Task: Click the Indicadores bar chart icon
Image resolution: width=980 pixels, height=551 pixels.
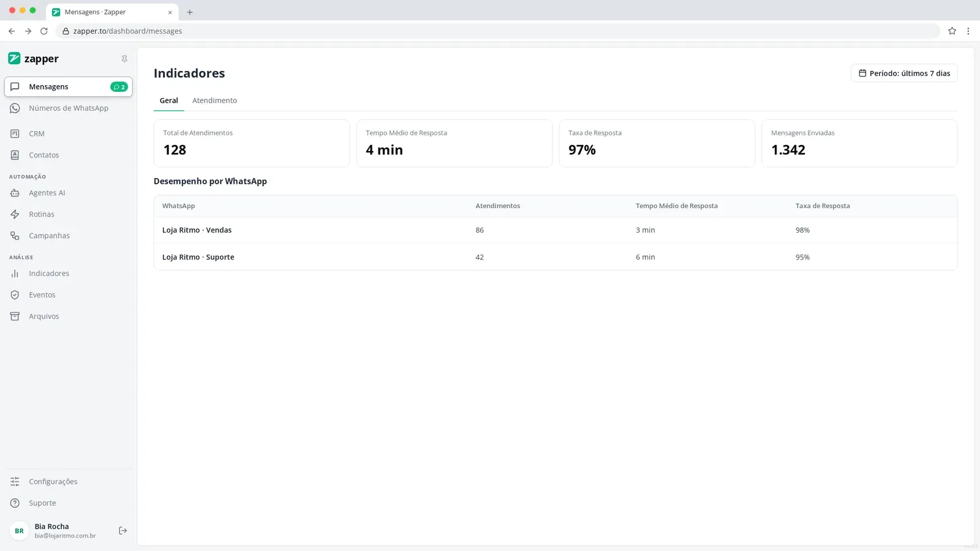Action: pyautogui.click(x=15, y=274)
